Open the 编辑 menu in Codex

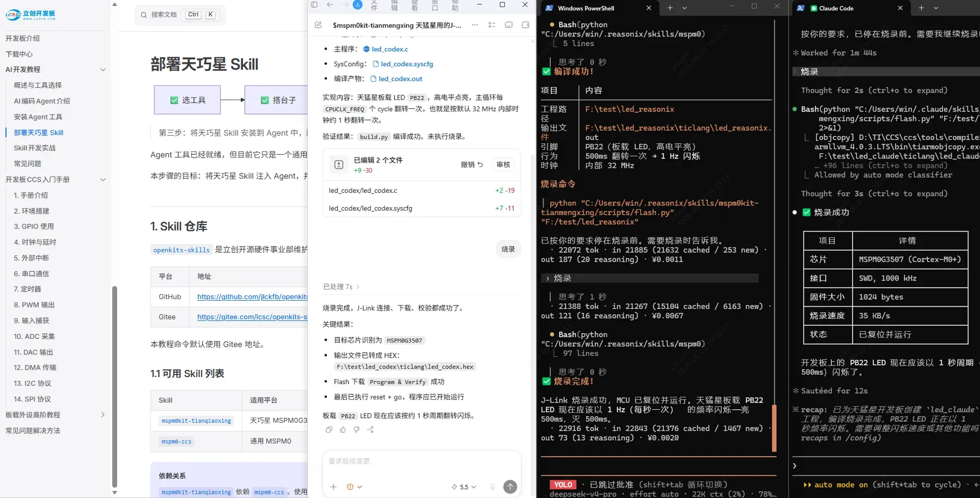click(x=394, y=5)
